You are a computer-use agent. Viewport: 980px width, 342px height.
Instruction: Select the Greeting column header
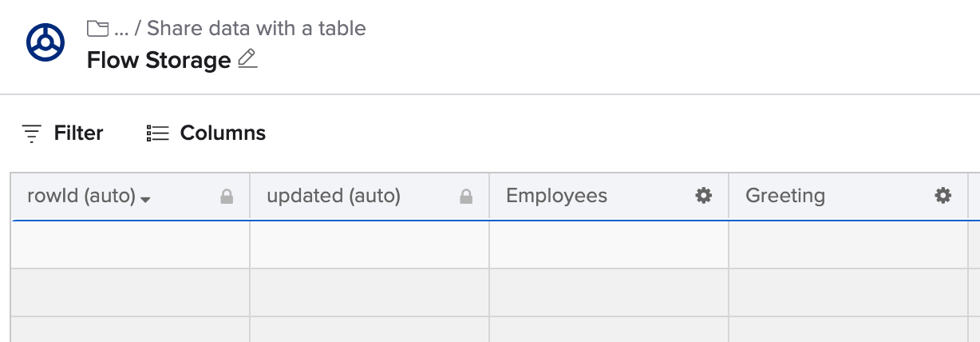pyautogui.click(x=784, y=196)
